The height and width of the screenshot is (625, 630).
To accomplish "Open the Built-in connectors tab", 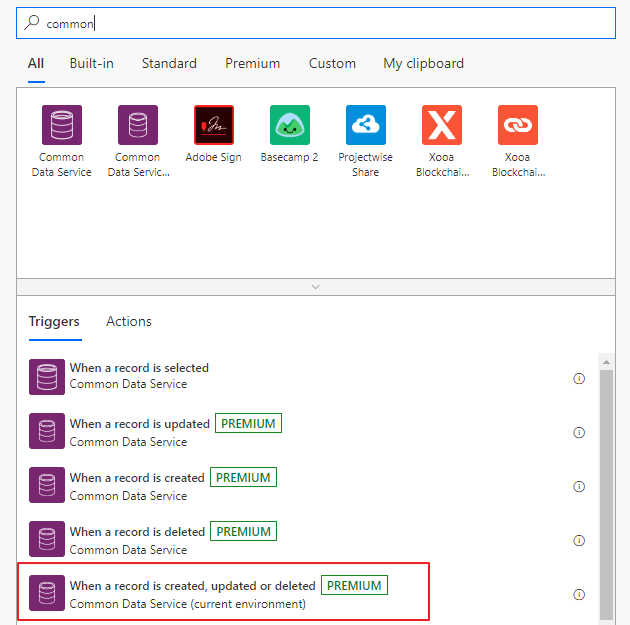I will 91,63.
